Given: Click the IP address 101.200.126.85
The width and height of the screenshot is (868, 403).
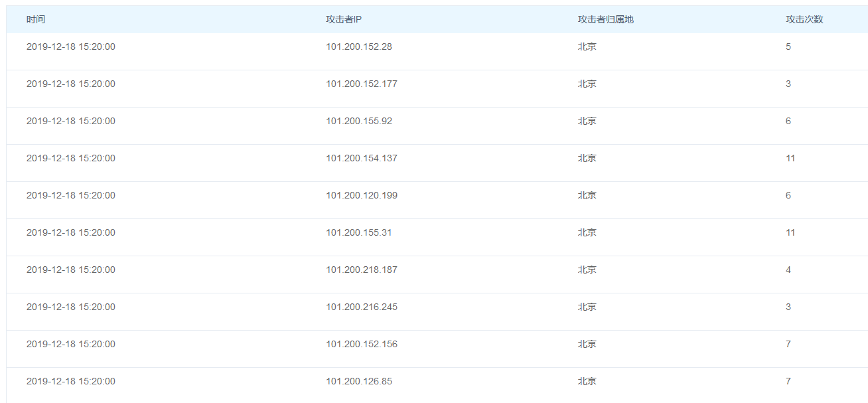Looking at the screenshot, I should (358, 382).
